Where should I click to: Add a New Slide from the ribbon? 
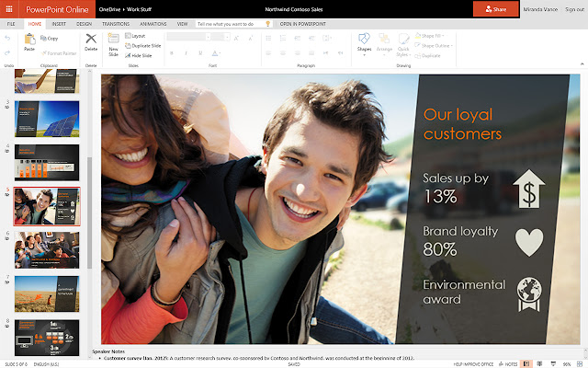tap(114, 42)
